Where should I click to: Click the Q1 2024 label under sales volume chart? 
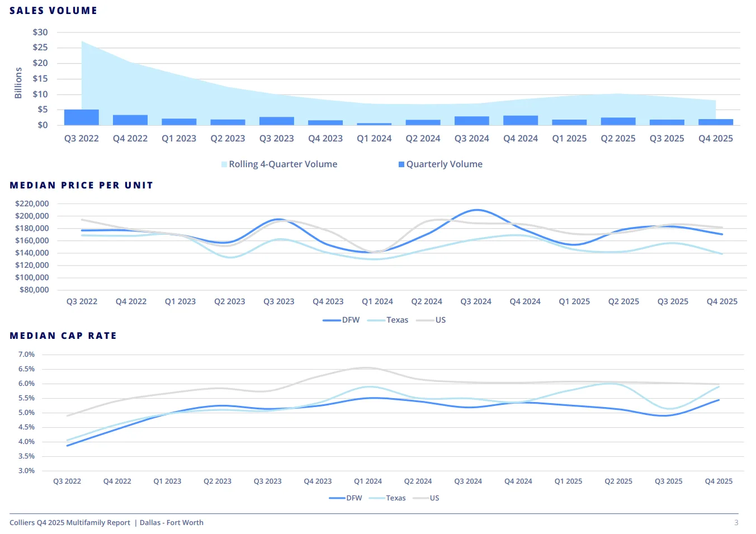[374, 139]
